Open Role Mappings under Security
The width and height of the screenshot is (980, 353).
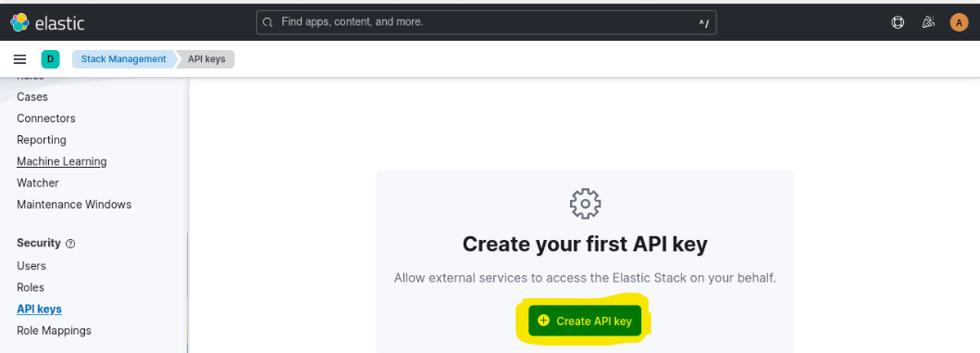click(54, 331)
